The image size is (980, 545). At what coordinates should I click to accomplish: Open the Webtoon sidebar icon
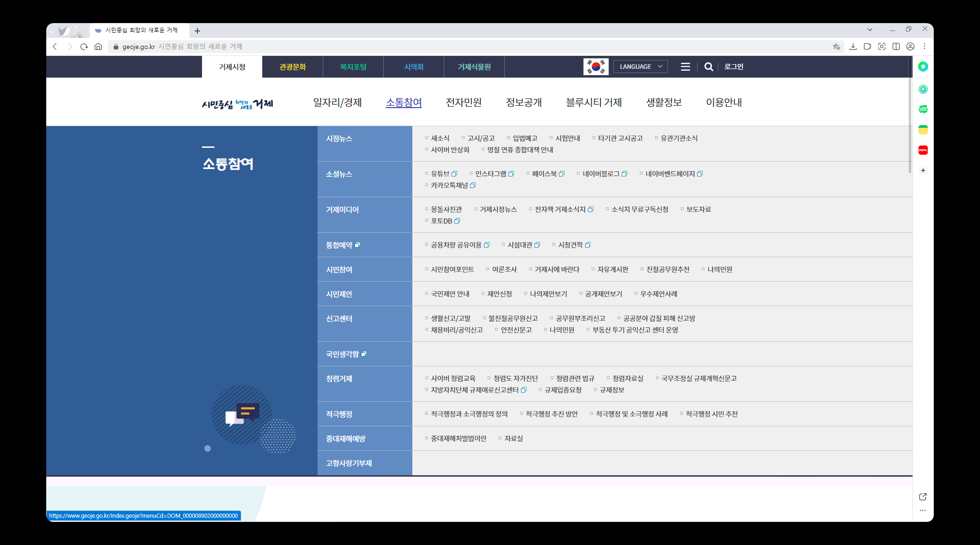pyautogui.click(x=923, y=109)
